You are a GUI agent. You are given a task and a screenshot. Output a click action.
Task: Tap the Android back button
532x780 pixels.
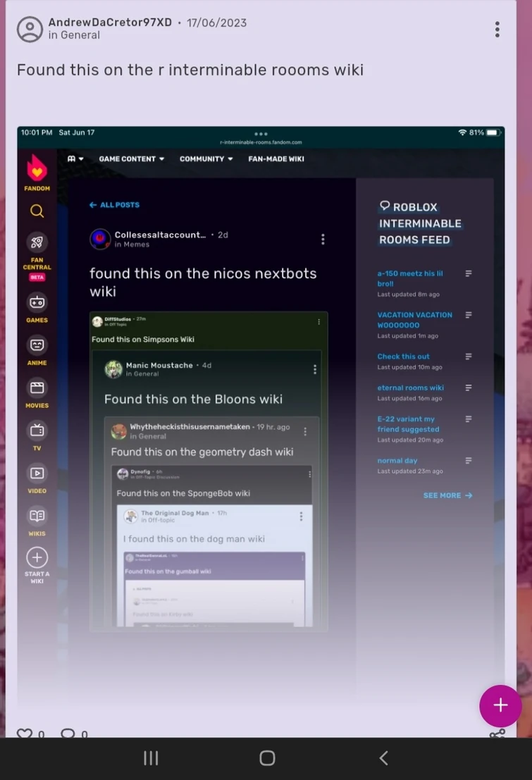(x=383, y=757)
